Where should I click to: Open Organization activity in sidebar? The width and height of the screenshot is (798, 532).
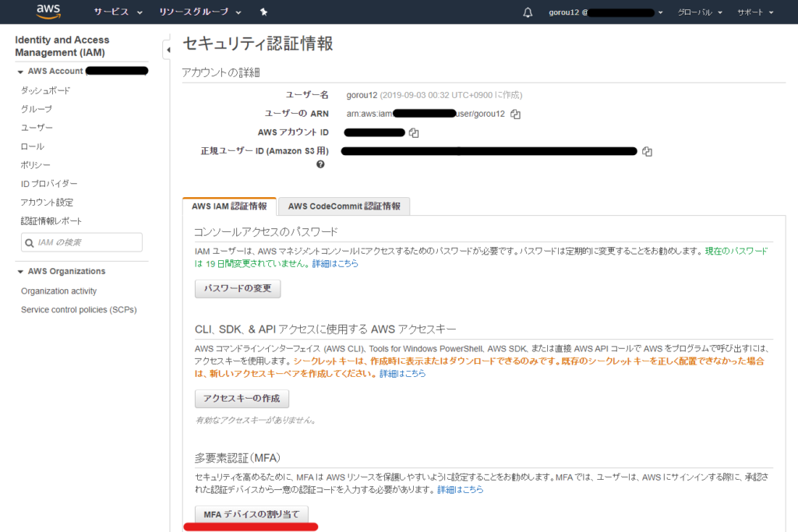pyautogui.click(x=58, y=291)
